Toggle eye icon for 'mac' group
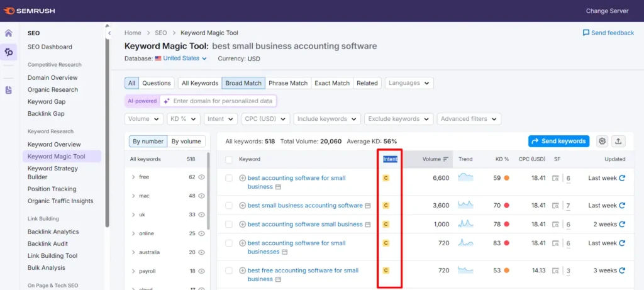This screenshot has width=644, height=290. (202, 196)
